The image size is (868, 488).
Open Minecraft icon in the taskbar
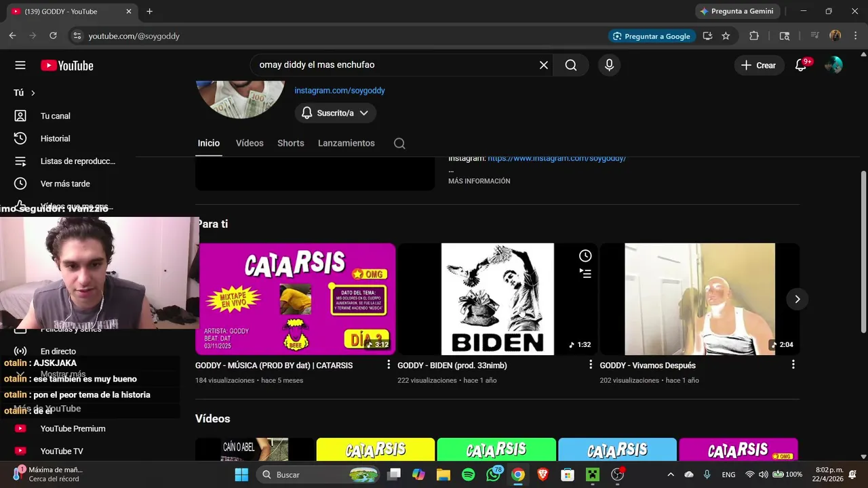click(x=593, y=474)
